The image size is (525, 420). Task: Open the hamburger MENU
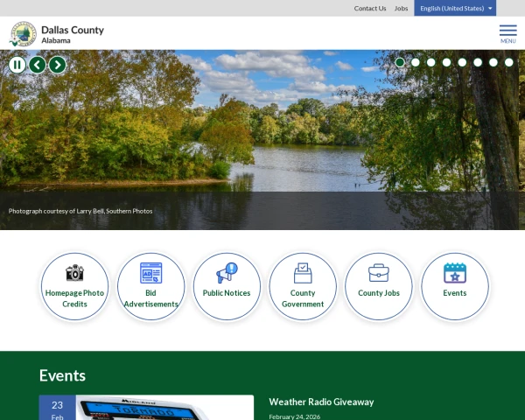[x=507, y=34]
